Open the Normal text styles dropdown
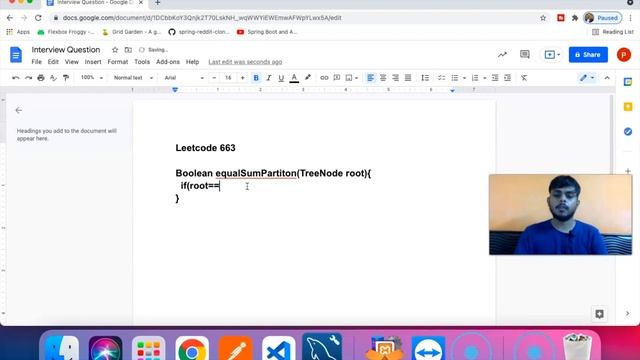Viewport: 640px width, 360px height. (133, 78)
